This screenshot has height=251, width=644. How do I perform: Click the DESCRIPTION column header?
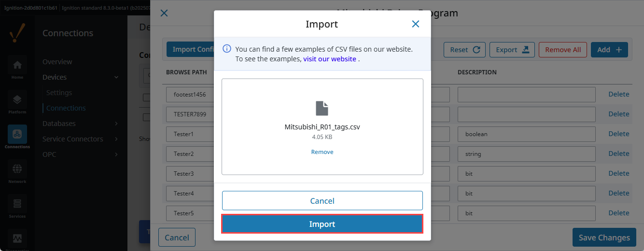477,72
